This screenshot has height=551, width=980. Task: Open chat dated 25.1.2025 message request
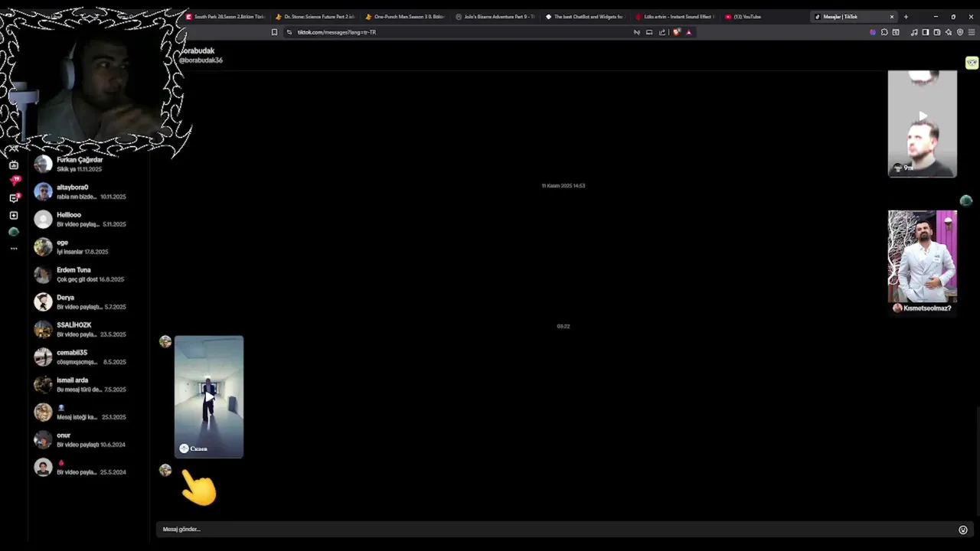tap(88, 412)
